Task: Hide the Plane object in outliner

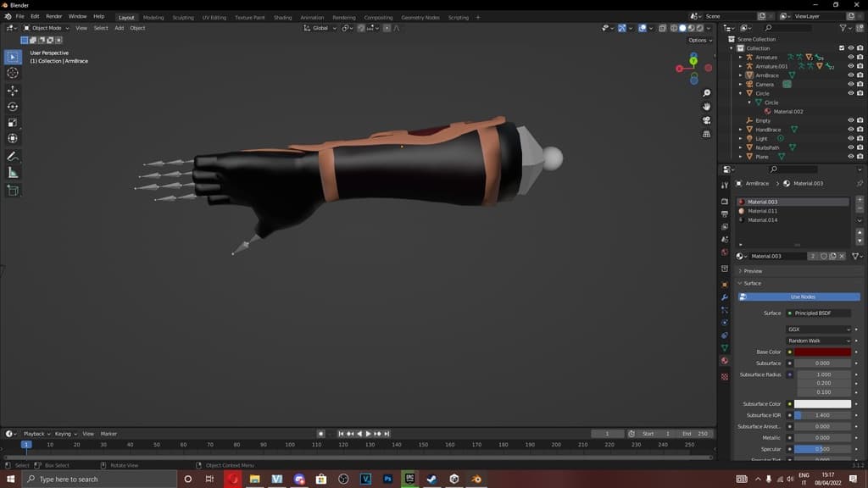Action: tap(850, 157)
